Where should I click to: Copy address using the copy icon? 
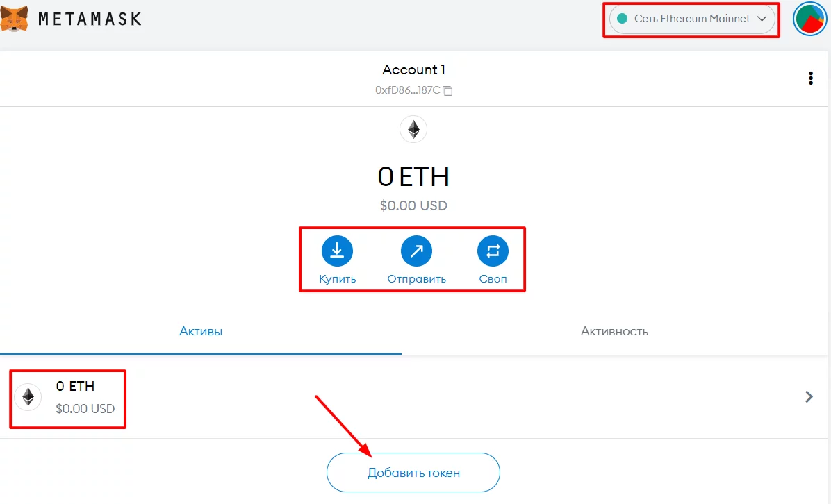[x=448, y=91]
